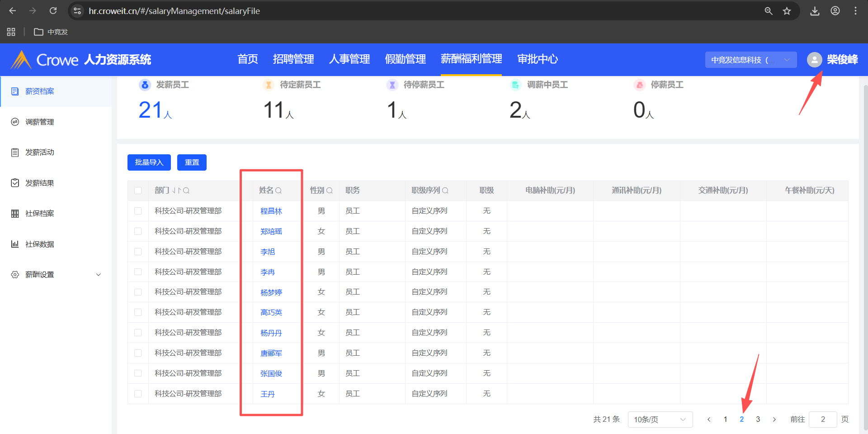Switch to the 人事管理 top menu

[349, 59]
